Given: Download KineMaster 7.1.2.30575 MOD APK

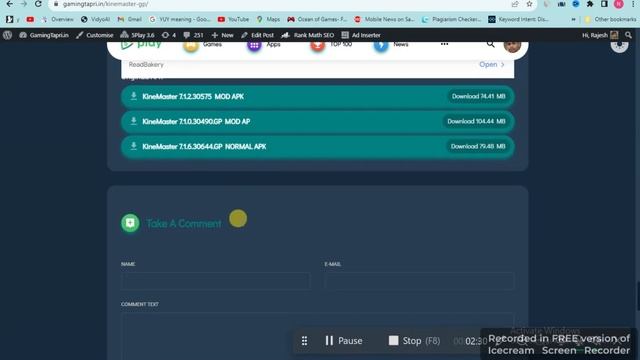Looking at the screenshot, I should click(x=318, y=97).
